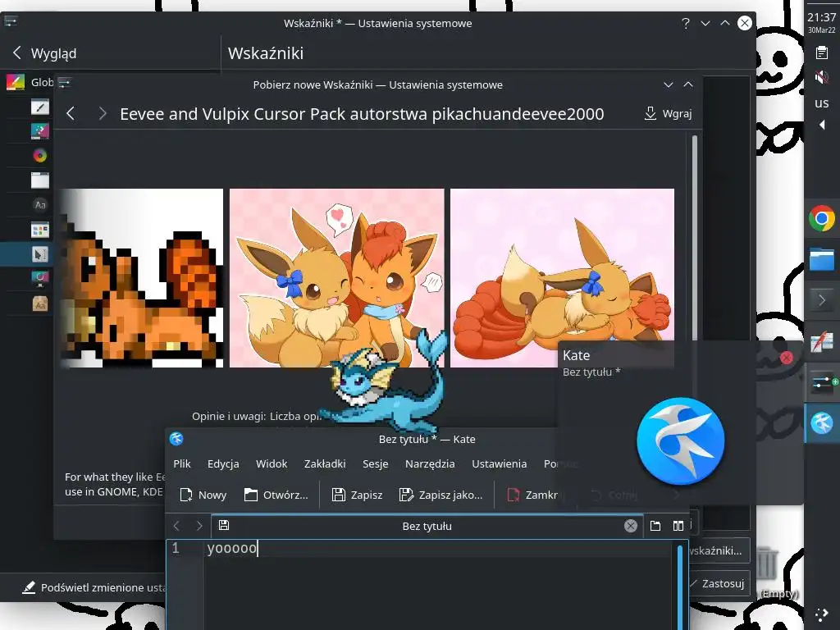The height and width of the screenshot is (630, 840).
Task: Switch to Kate task in panel
Action: [x=822, y=422]
